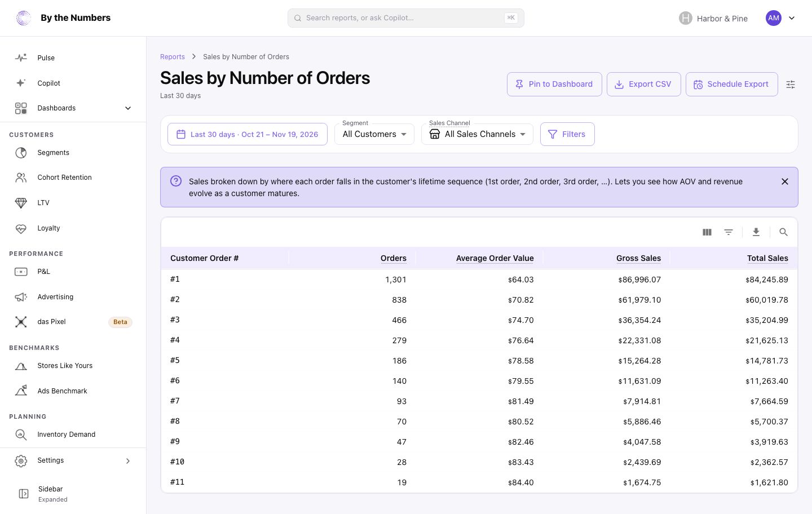812x514 pixels.
Task: Sort by Orders column header
Action: coord(394,258)
